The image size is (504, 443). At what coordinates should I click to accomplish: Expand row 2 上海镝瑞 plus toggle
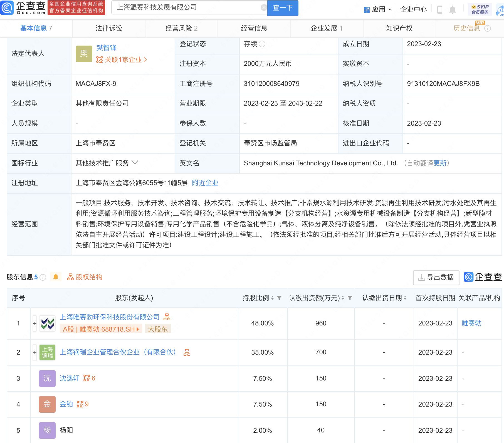coord(35,352)
